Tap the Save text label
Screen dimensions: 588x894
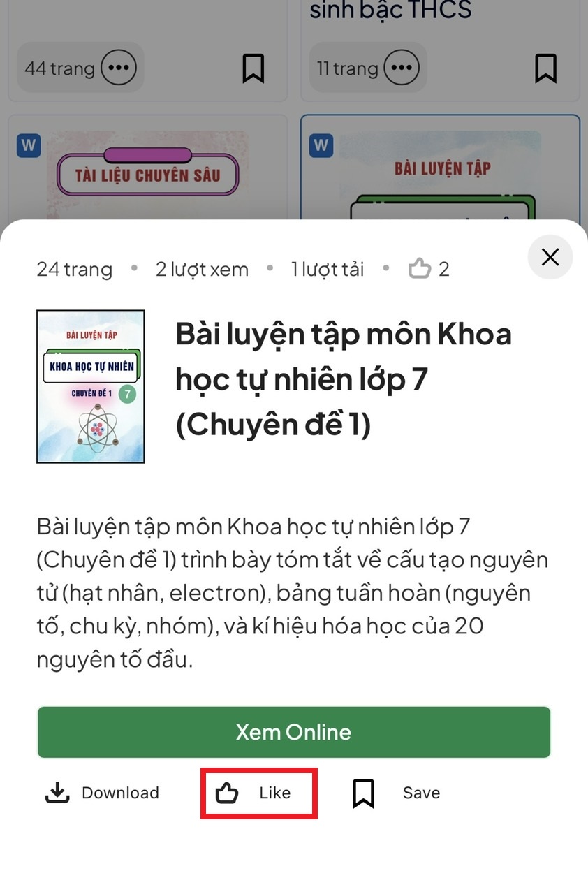[421, 793]
